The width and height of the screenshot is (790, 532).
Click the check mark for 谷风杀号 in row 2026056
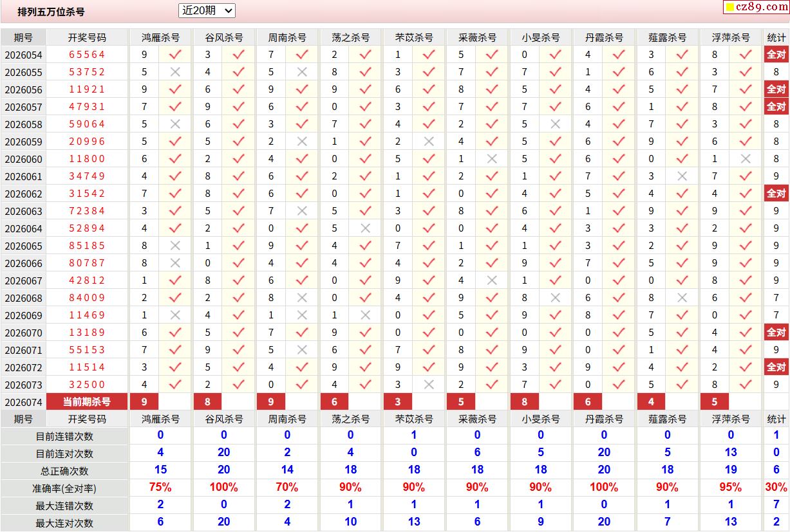coord(238,89)
